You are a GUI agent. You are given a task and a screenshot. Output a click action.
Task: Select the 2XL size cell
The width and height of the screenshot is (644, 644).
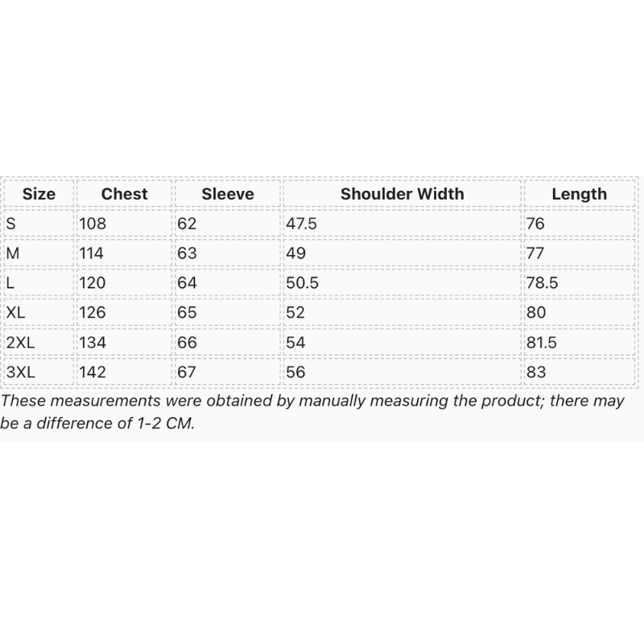pos(20,342)
